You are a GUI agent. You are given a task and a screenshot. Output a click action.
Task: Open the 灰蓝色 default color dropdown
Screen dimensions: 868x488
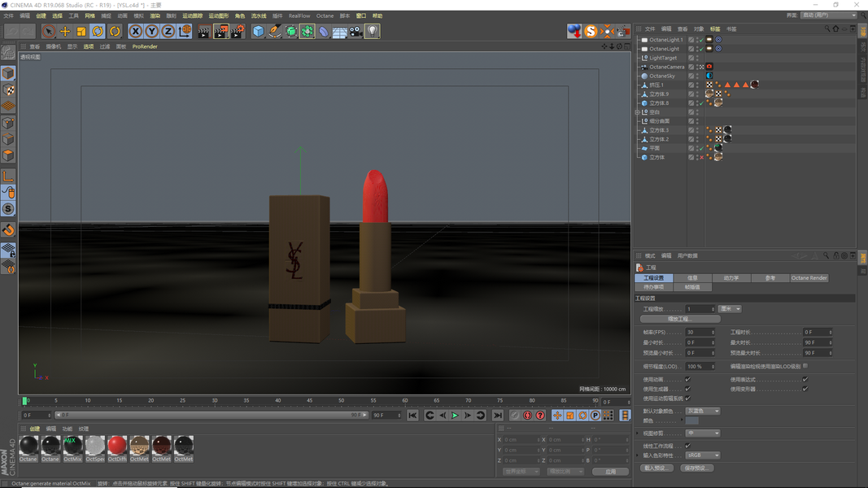(703, 411)
